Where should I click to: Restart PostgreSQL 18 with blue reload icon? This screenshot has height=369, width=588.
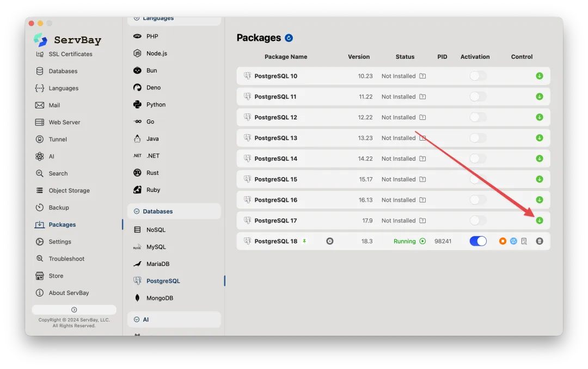[513, 241]
